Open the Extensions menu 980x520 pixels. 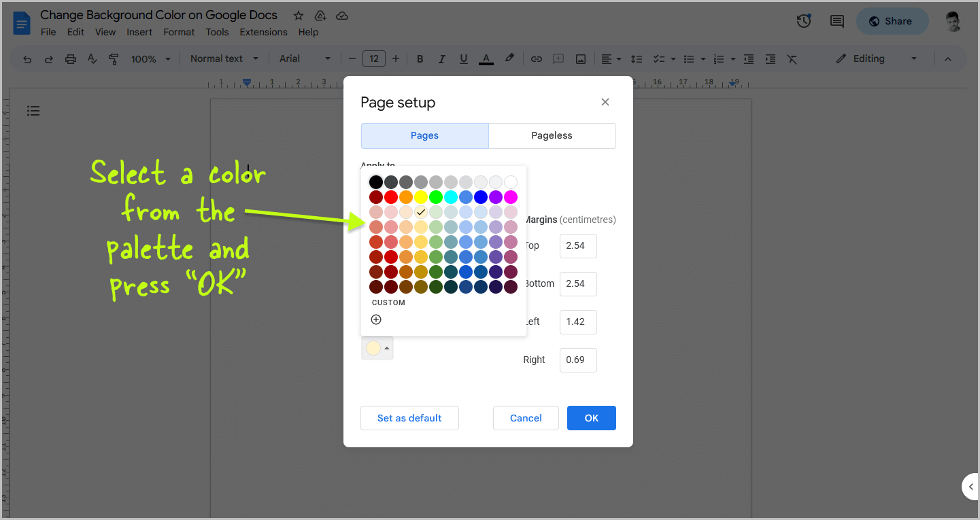pyautogui.click(x=263, y=32)
